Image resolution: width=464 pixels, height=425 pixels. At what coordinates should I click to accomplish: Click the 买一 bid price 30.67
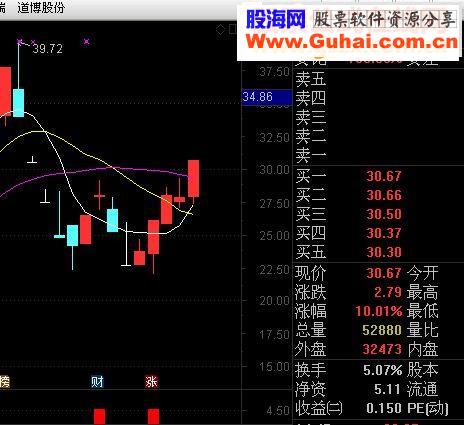click(384, 176)
